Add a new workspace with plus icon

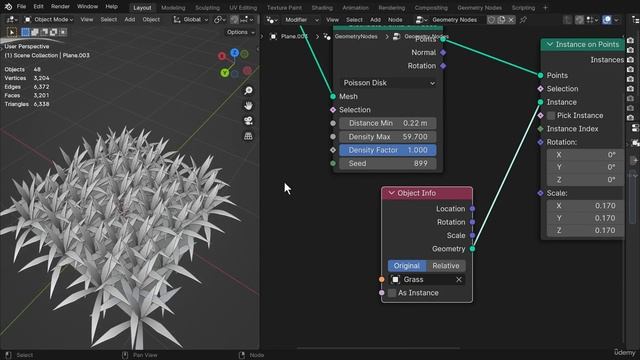coord(545,7)
